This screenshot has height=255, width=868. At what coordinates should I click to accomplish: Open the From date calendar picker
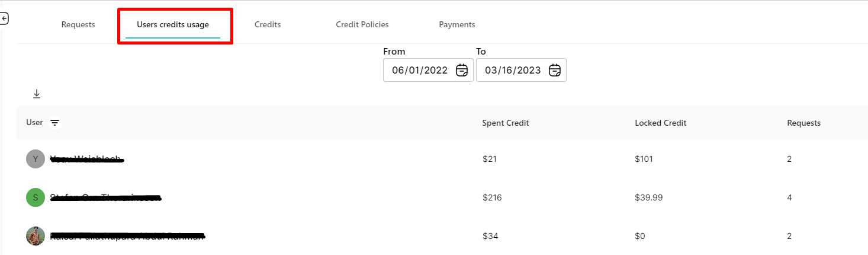pos(462,70)
